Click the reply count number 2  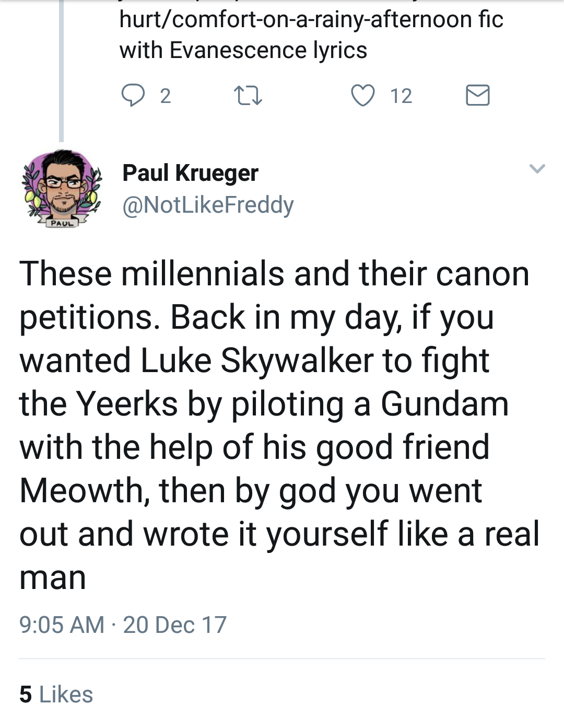click(x=165, y=96)
